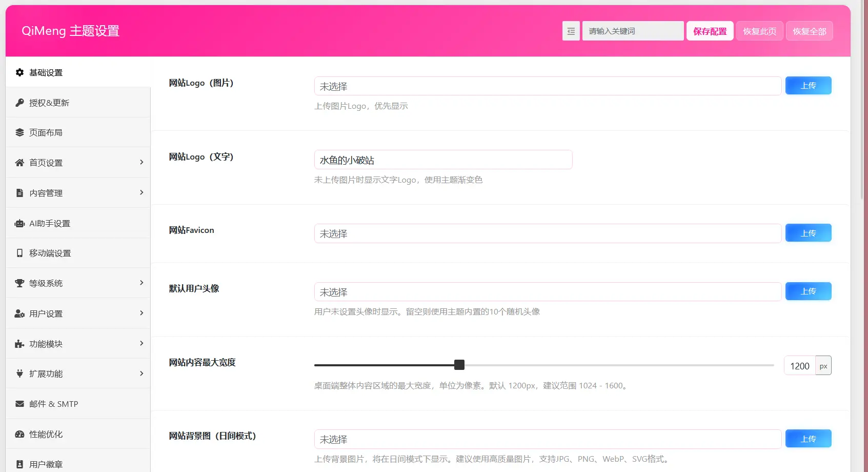The image size is (868, 472).
Task: Expand the 首页设置 submenu chevron
Action: pyautogui.click(x=142, y=162)
